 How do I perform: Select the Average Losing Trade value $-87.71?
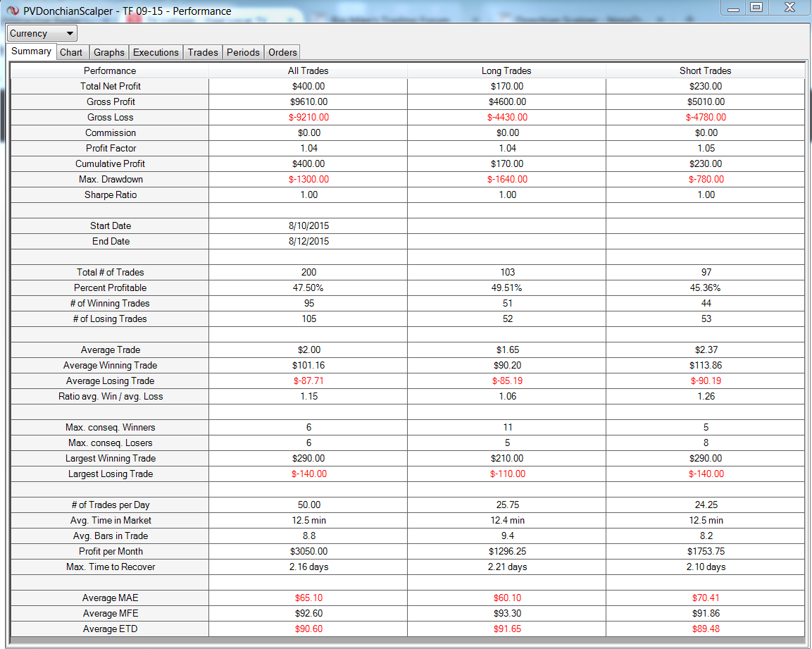308,381
